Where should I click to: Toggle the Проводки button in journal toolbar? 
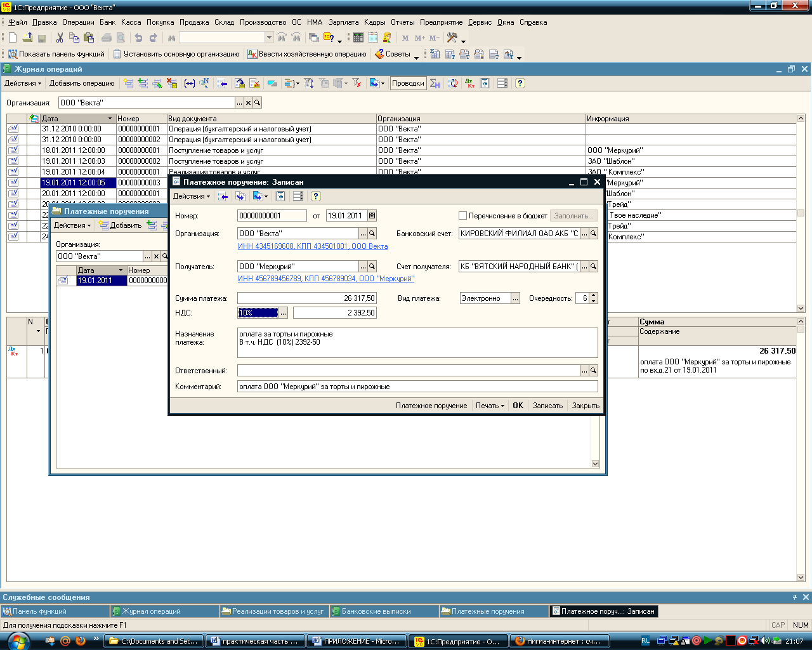point(408,83)
